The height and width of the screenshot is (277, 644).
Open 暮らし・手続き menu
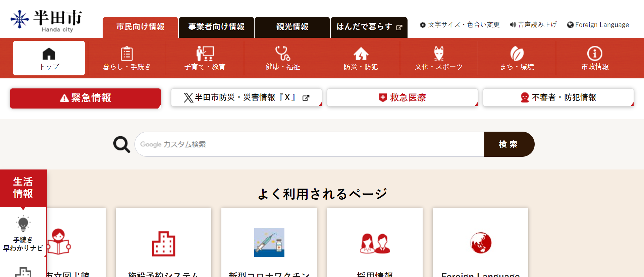pyautogui.click(x=127, y=58)
